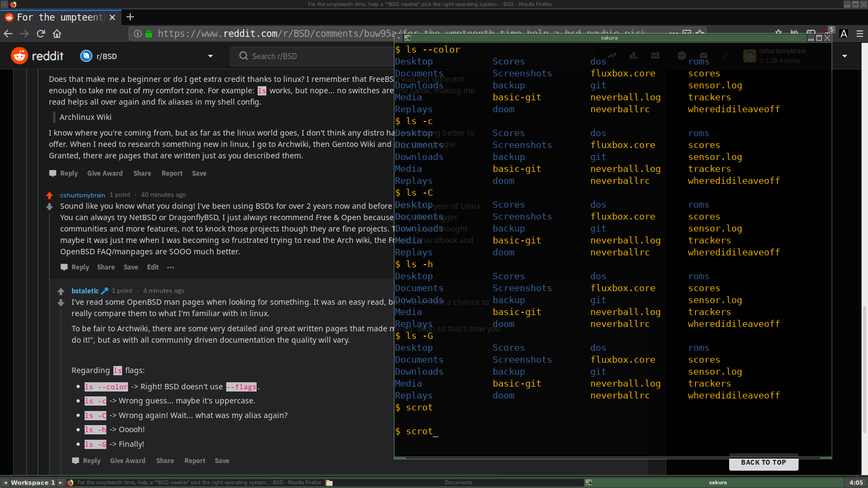Click the Reddit logo

tap(37, 56)
